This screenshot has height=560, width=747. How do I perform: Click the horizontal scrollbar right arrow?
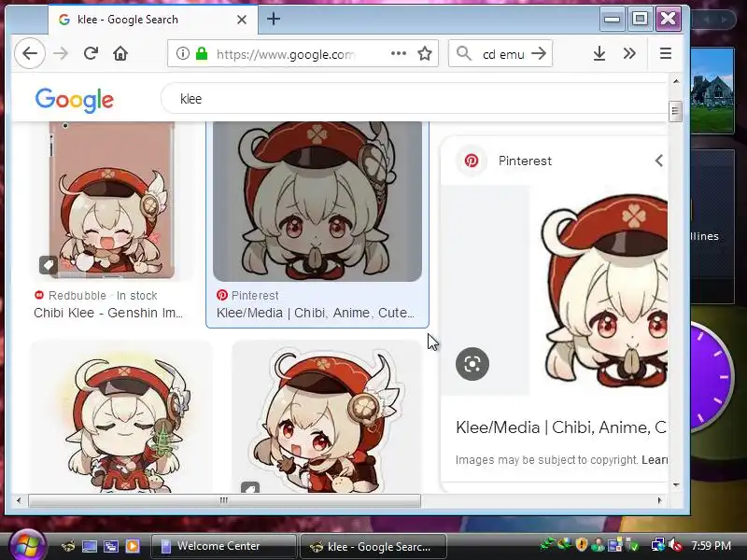click(x=660, y=500)
